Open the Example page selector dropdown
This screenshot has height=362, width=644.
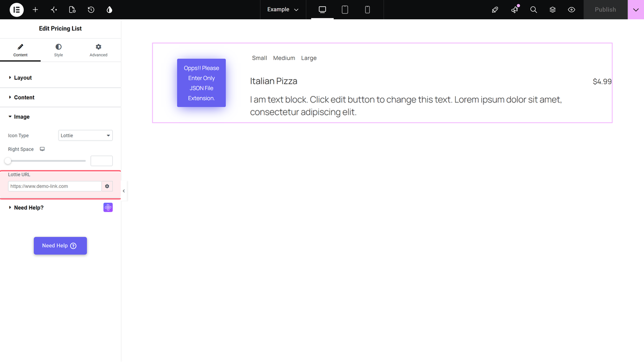point(283,10)
